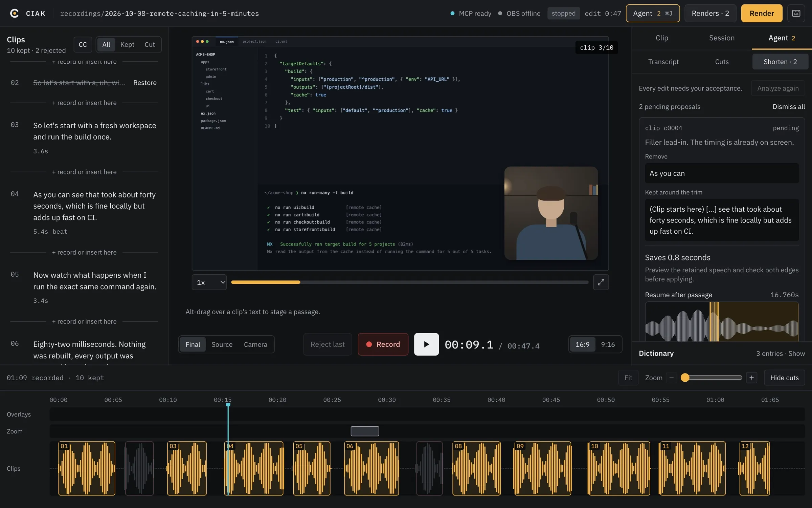This screenshot has height=508, width=812.
Task: Click record or insert here below clip 03
Action: (84, 172)
